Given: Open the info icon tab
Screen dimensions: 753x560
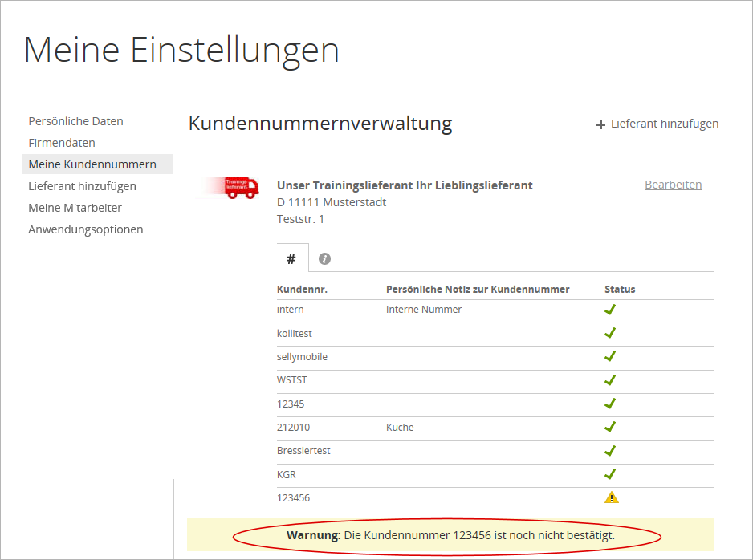Looking at the screenshot, I should [324, 258].
